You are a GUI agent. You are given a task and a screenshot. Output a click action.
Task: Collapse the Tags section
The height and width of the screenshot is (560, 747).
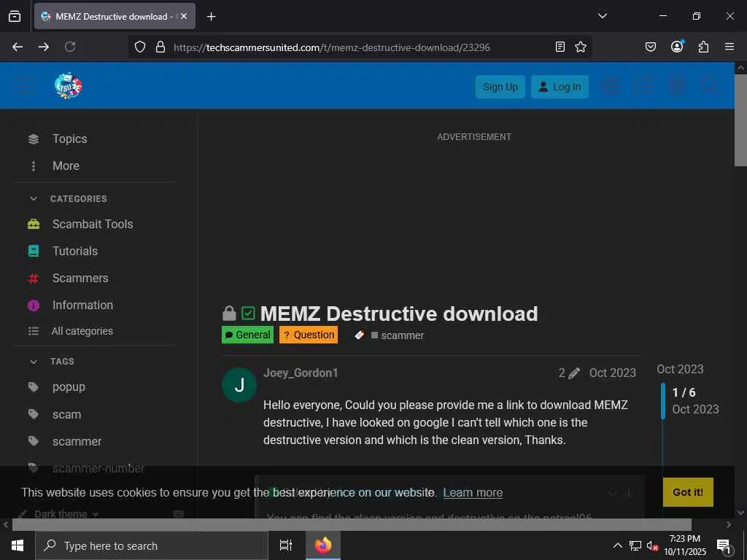click(34, 362)
